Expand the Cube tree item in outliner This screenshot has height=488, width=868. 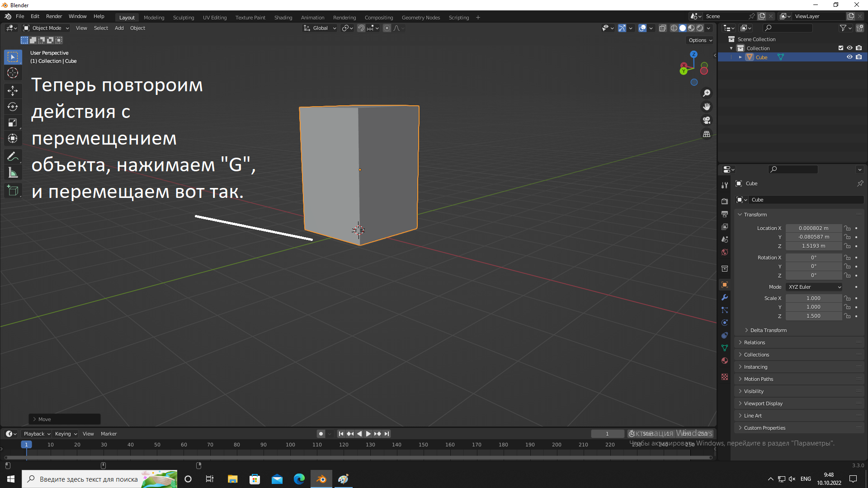coord(740,57)
